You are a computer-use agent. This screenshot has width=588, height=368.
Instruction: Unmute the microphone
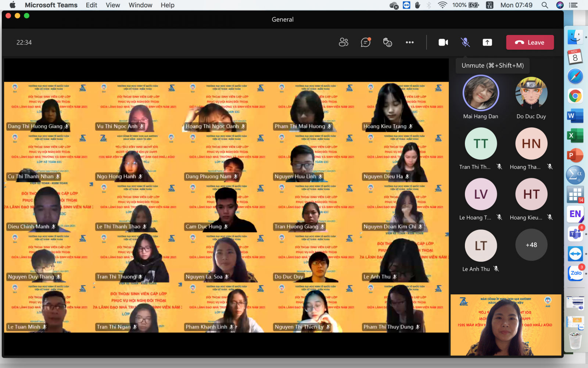click(x=465, y=42)
